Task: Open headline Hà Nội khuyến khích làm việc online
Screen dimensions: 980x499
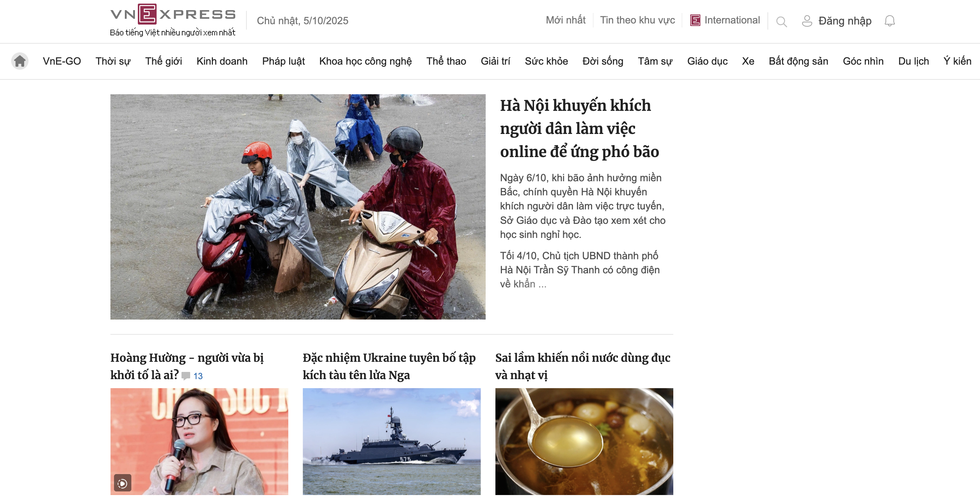Action: pyautogui.click(x=579, y=129)
